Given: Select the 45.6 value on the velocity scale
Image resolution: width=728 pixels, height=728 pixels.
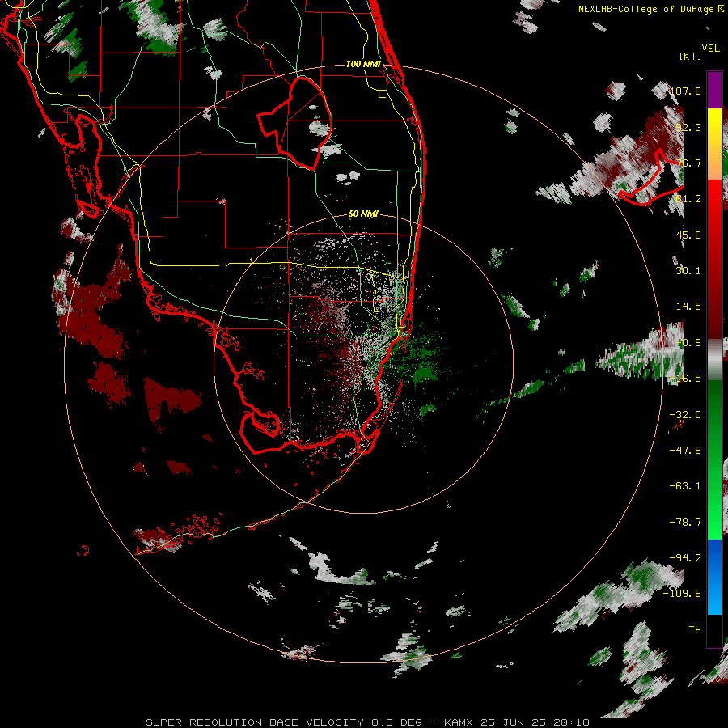Looking at the screenshot, I should [688, 235].
